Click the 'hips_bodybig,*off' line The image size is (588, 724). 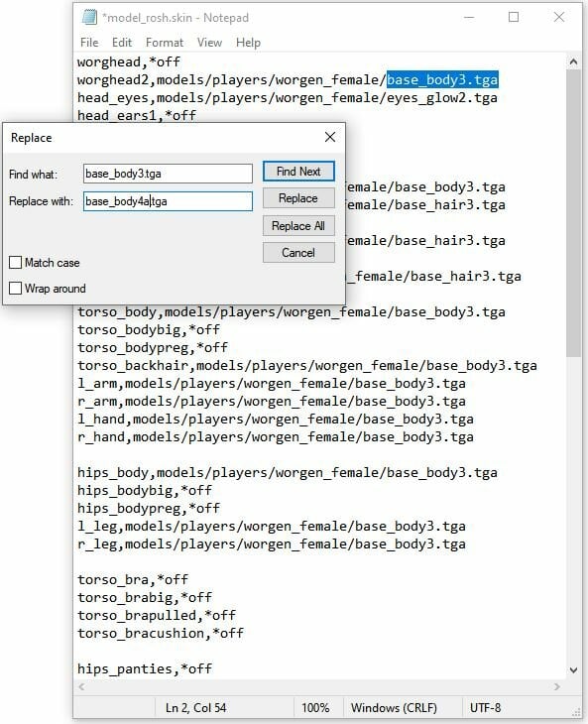click(x=145, y=490)
